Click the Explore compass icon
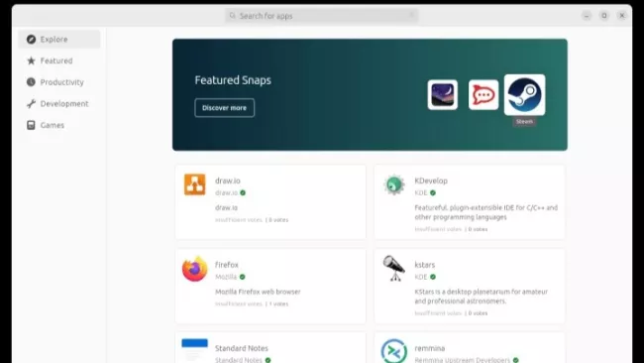The image size is (644, 363). click(31, 39)
